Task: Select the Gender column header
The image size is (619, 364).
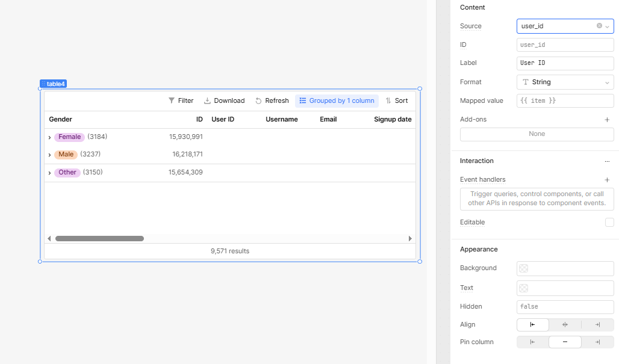Action: tap(60, 119)
